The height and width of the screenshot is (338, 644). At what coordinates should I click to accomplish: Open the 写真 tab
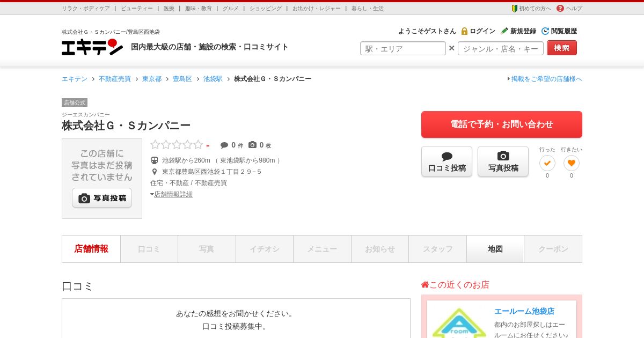207,249
